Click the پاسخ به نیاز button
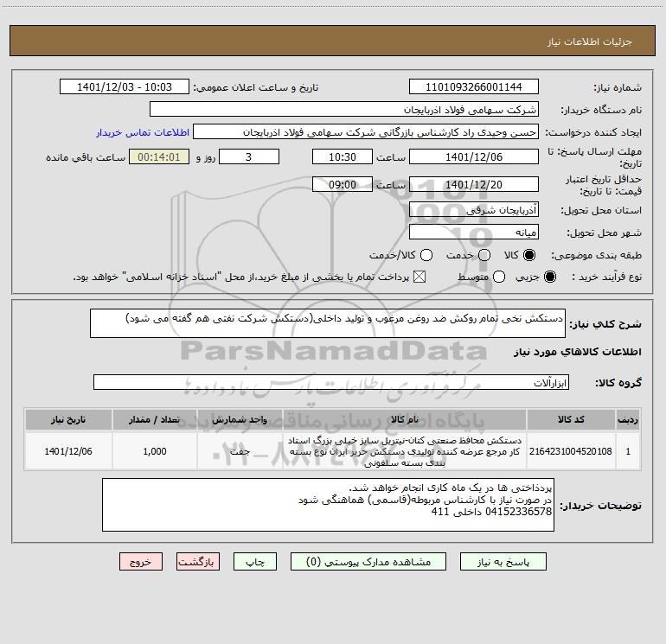 pyautogui.click(x=503, y=562)
